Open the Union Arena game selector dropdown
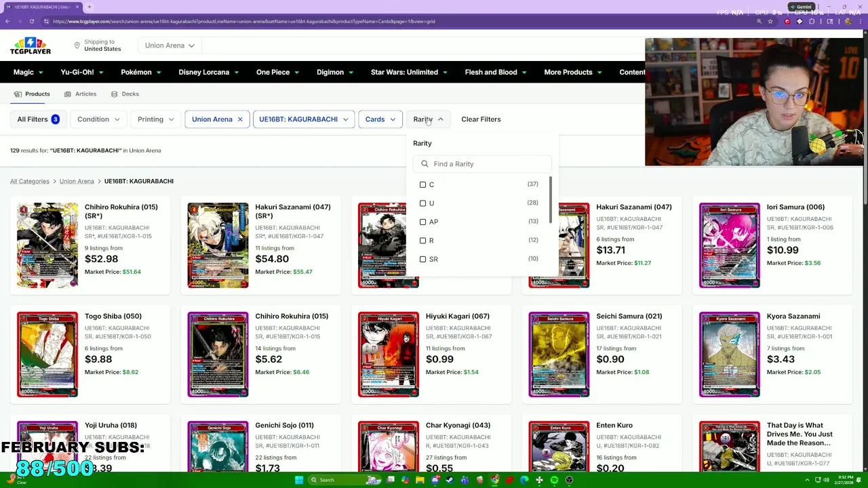868x488 pixels. (x=170, y=45)
